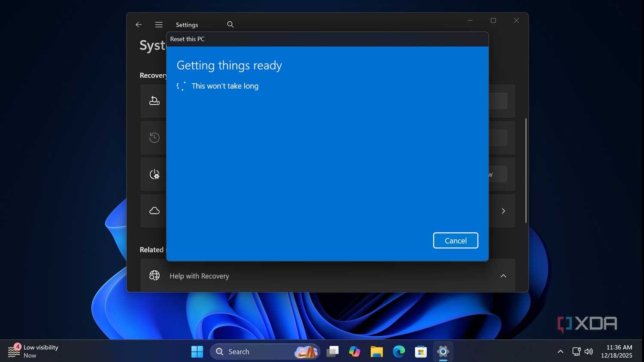Open Microsoft Store from the taskbar
The height and width of the screenshot is (362, 644).
point(421,352)
